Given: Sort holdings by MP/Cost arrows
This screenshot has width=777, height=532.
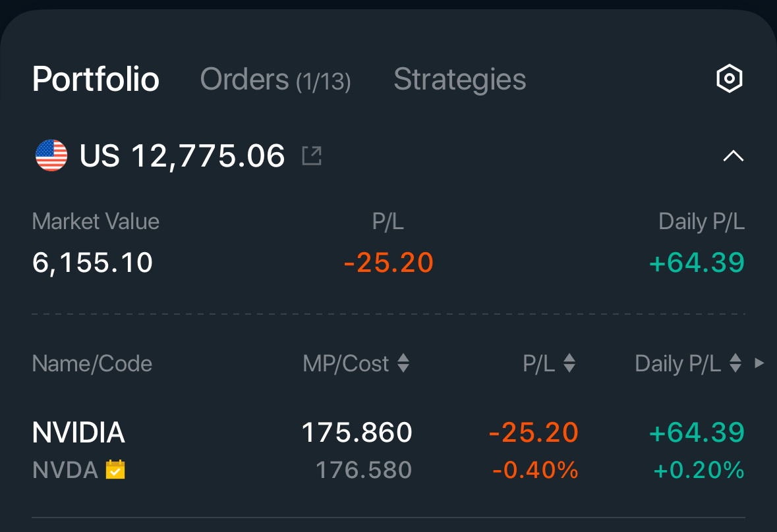Looking at the screenshot, I should [x=403, y=363].
